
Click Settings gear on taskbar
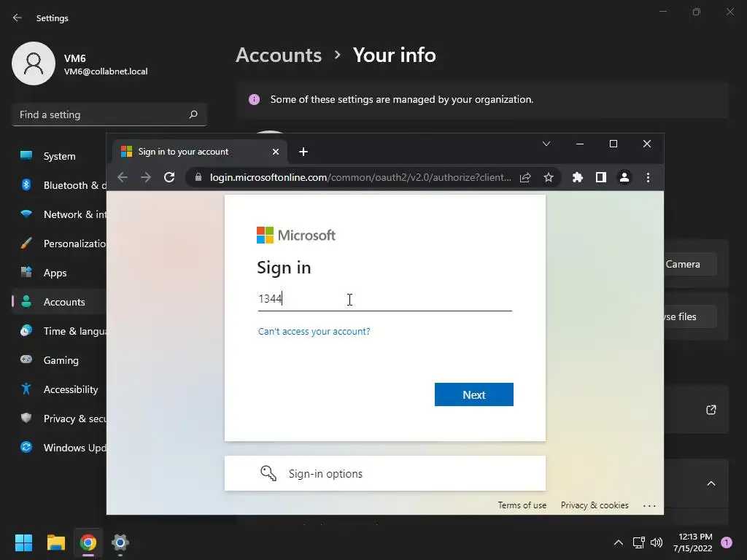click(x=120, y=542)
